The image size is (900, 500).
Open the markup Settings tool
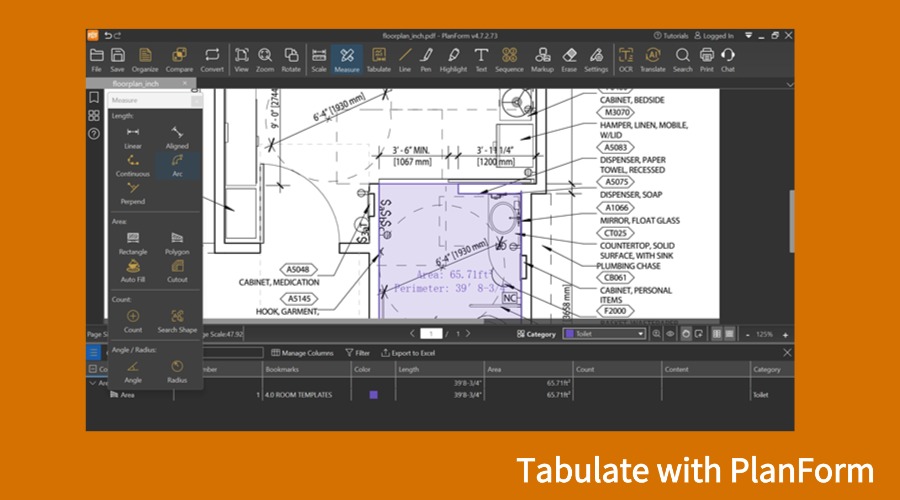point(596,60)
